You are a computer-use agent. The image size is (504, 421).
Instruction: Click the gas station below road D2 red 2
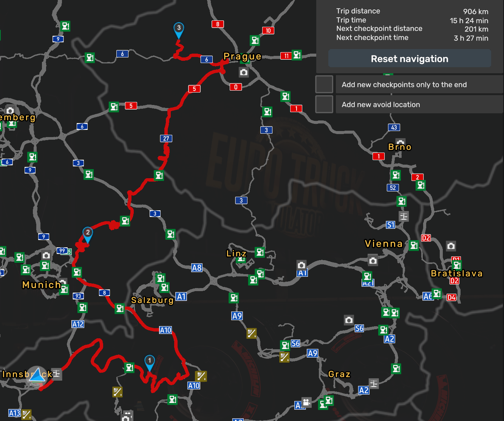pyautogui.click(x=421, y=185)
